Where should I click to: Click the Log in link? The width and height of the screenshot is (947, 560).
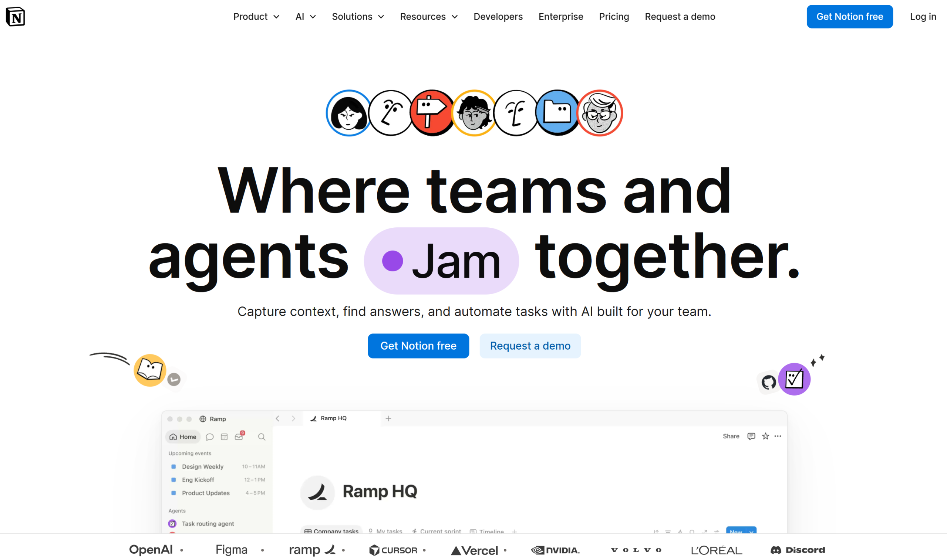click(x=923, y=17)
